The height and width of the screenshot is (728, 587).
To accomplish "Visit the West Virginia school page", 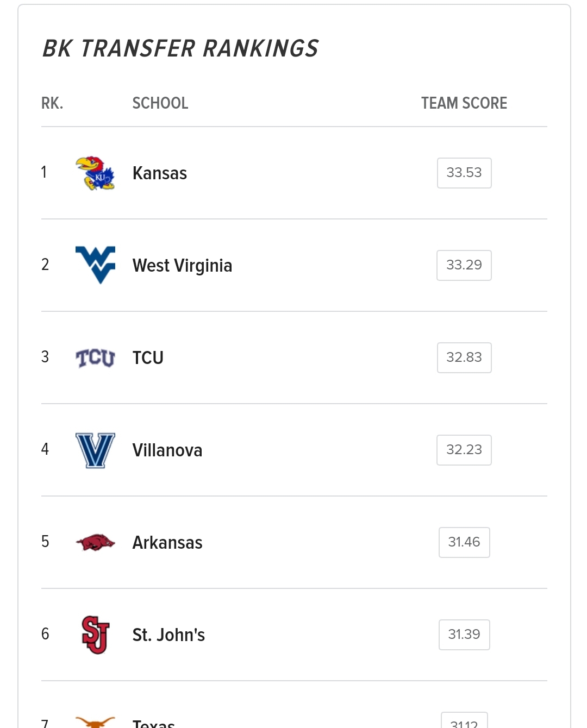I will [182, 266].
